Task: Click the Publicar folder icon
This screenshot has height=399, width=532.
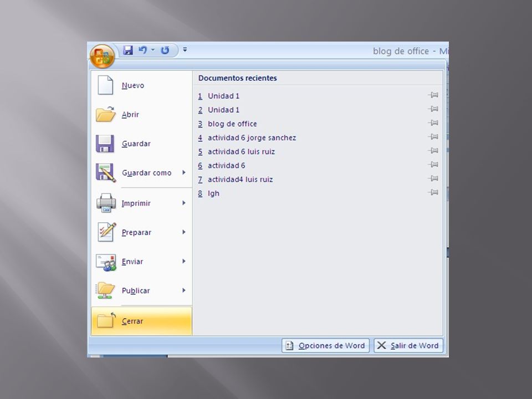Action: (105, 290)
